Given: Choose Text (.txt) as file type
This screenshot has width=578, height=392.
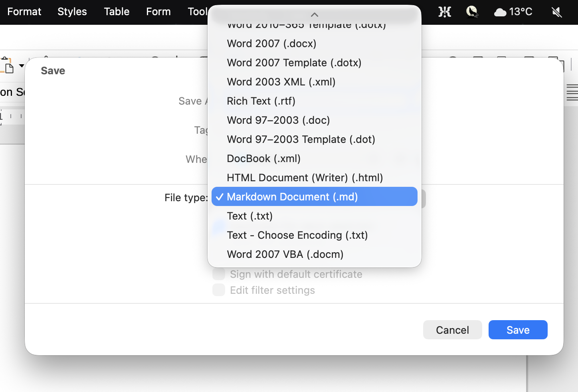Looking at the screenshot, I should (250, 216).
